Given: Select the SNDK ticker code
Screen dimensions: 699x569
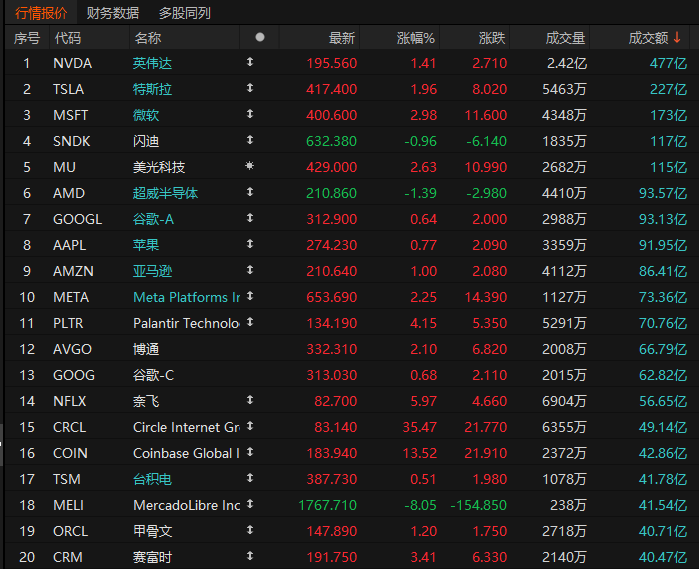Looking at the screenshot, I should pos(72,141).
